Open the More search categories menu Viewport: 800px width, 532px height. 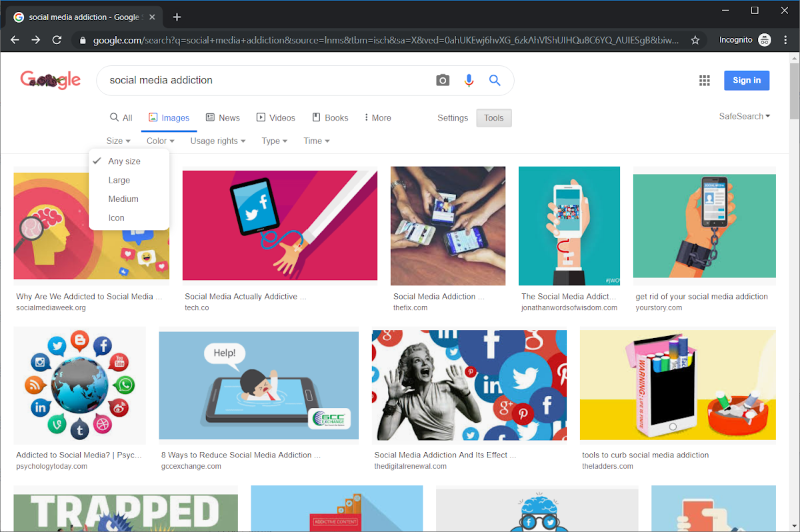tap(377, 117)
